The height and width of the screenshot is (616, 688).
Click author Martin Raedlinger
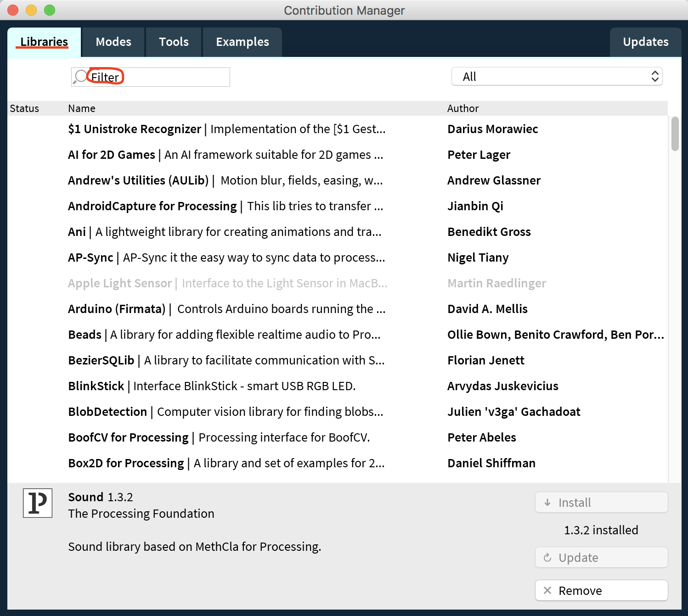pos(497,283)
